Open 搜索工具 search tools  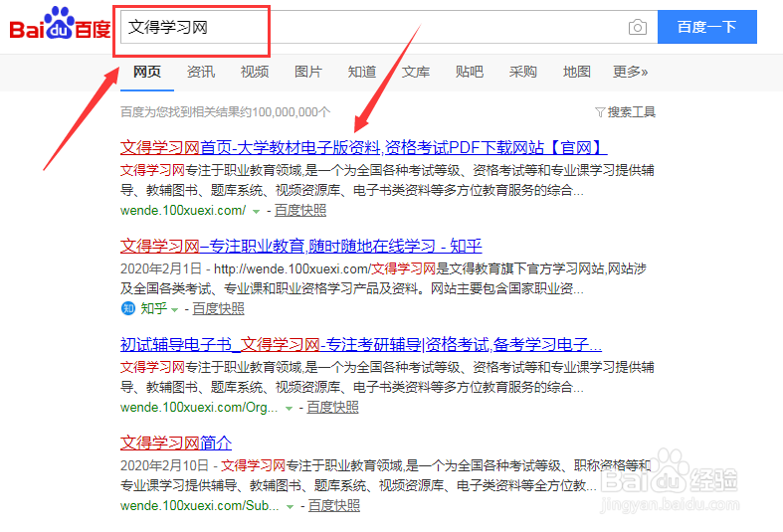(x=631, y=112)
